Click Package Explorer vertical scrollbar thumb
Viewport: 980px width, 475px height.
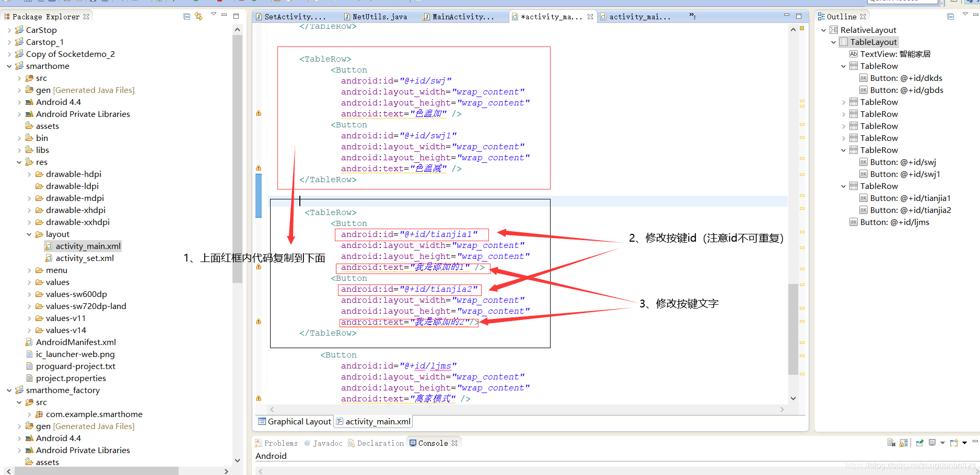coord(238,159)
